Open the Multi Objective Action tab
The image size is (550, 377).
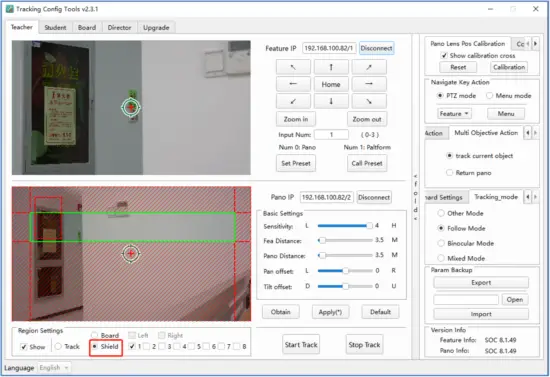pos(486,133)
